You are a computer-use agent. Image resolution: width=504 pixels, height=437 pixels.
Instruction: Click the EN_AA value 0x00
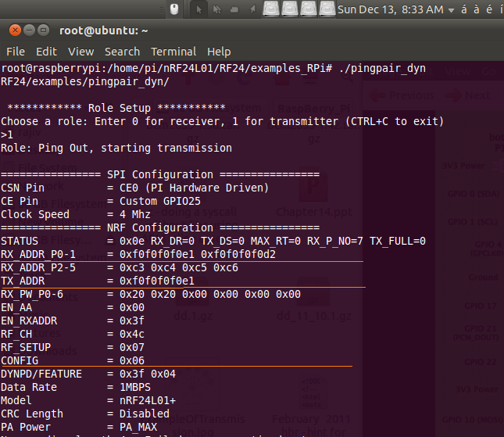pyautogui.click(x=132, y=308)
